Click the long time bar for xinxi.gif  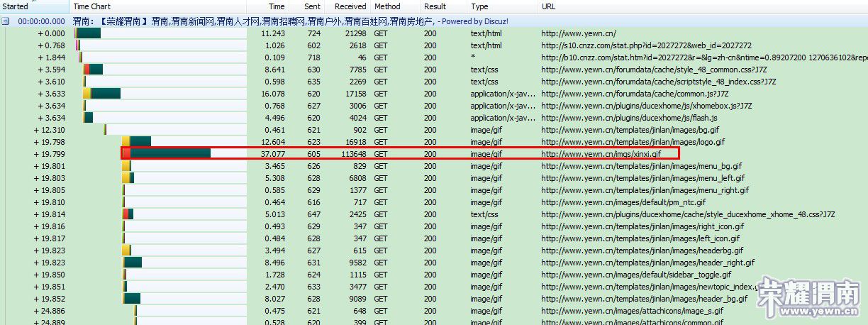click(169, 153)
